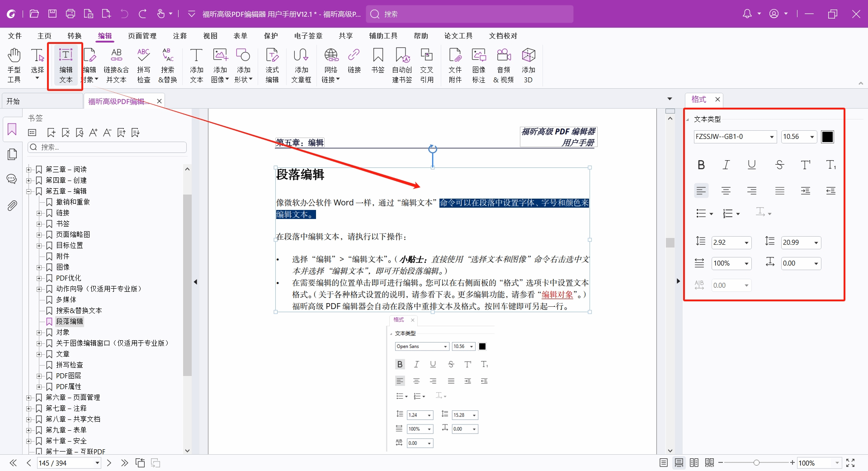
Task: Select the Hand tool in ribbon
Action: pos(14,66)
